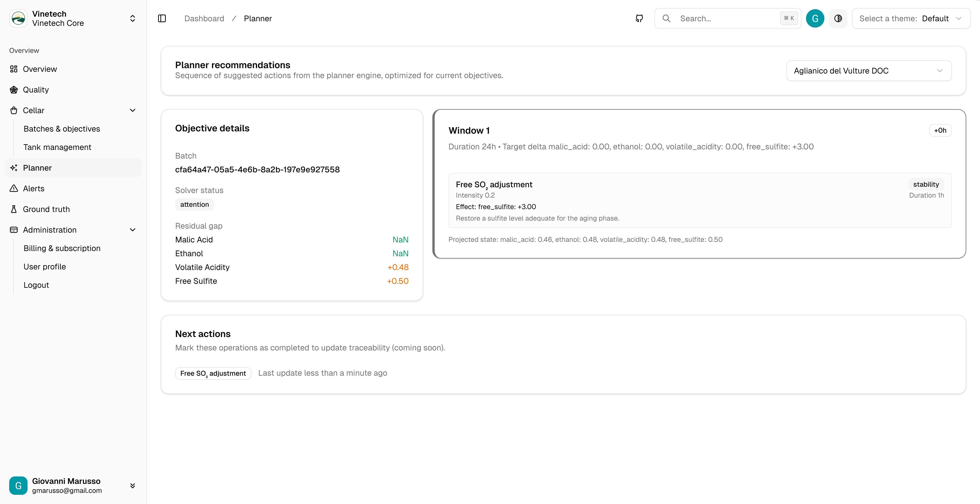Click the Dashboard breadcrumb link
The width and height of the screenshot is (980, 504).
(x=204, y=18)
